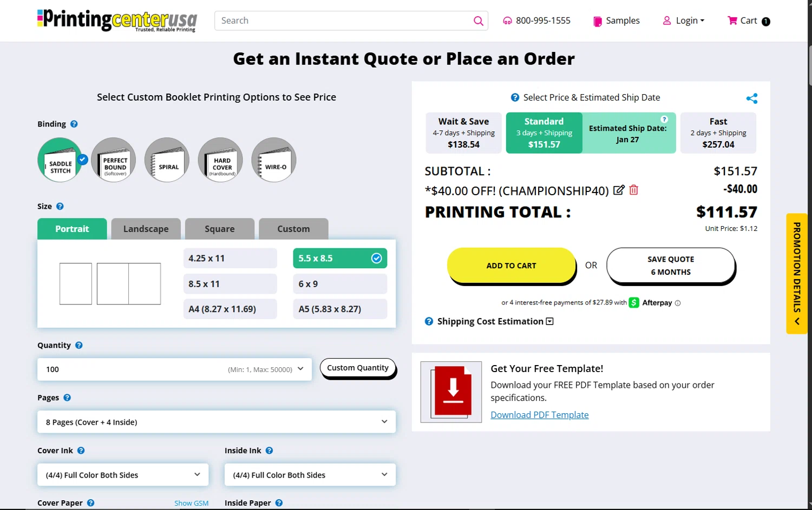
Task: Switch to the Landscape tab
Action: [146, 229]
